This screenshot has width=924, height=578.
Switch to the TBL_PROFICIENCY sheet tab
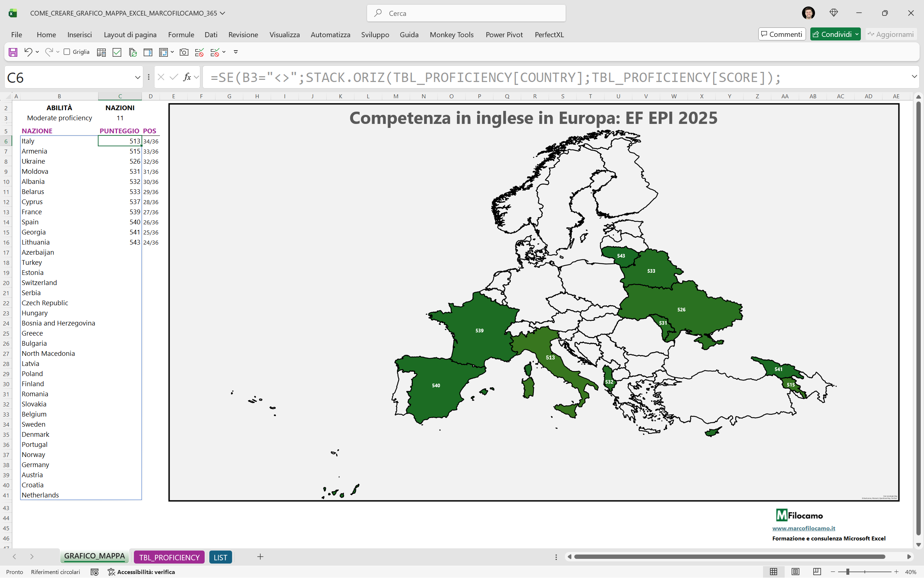click(169, 557)
